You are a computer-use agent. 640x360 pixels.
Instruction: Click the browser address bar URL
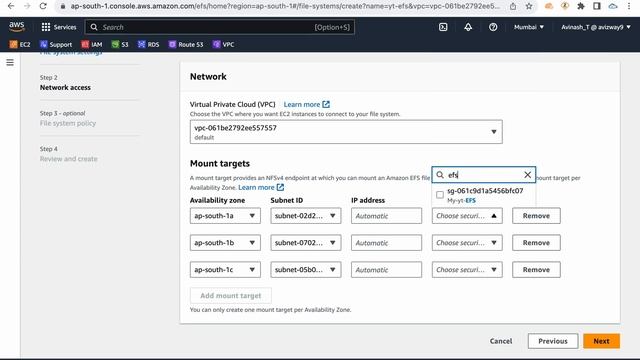[285, 6]
